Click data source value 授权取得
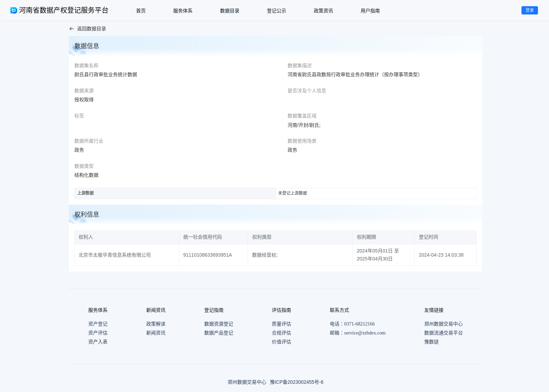The width and height of the screenshot is (549, 392). (84, 100)
